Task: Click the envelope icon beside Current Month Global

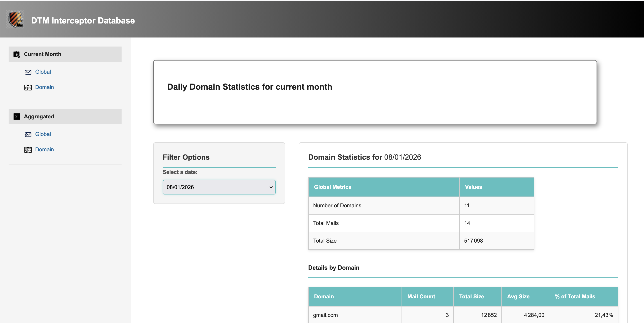Action: click(x=28, y=72)
